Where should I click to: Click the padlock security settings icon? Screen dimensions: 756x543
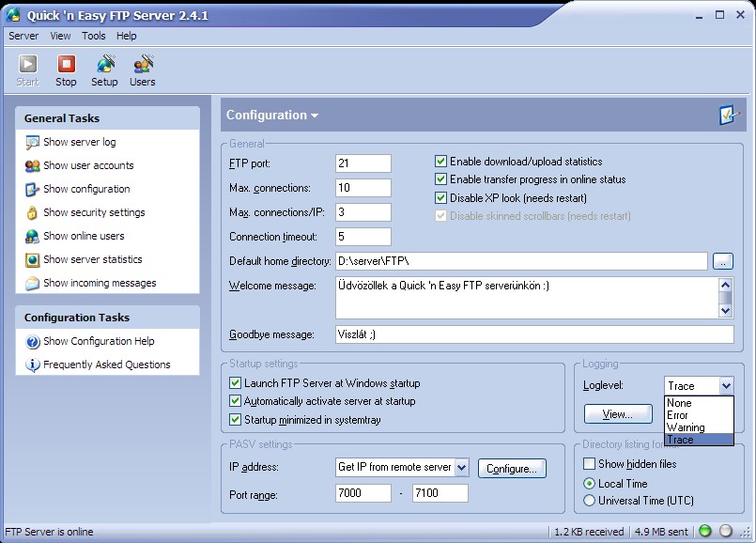32,212
